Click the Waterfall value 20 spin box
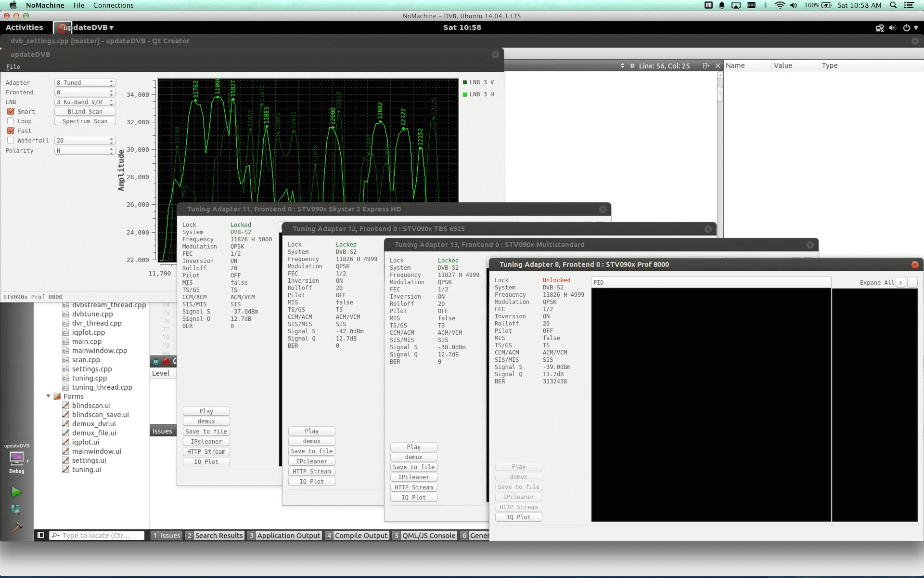The width and height of the screenshot is (924, 578). 85,140
